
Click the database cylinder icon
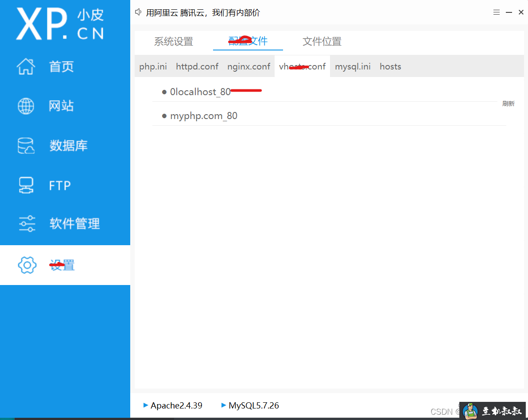(x=26, y=145)
